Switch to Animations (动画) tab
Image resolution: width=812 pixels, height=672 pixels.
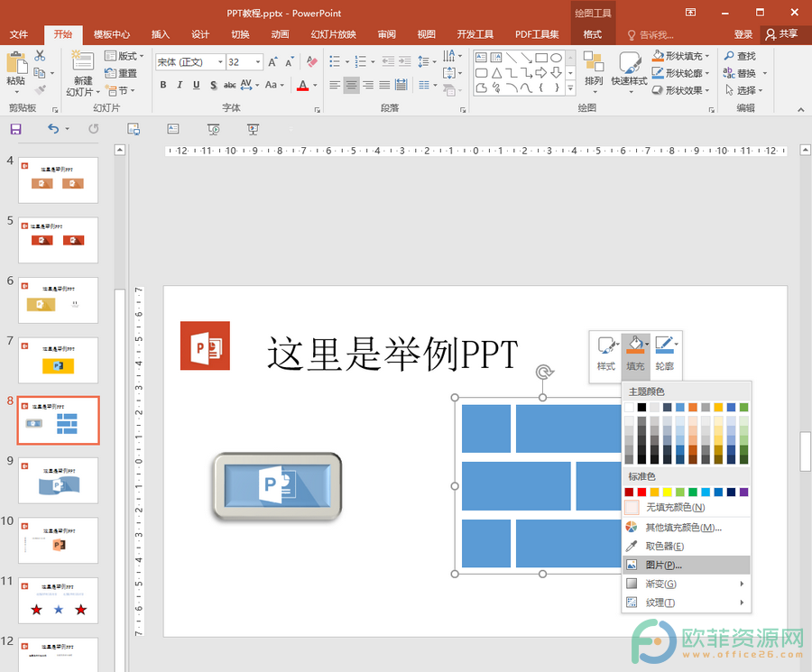point(280,34)
